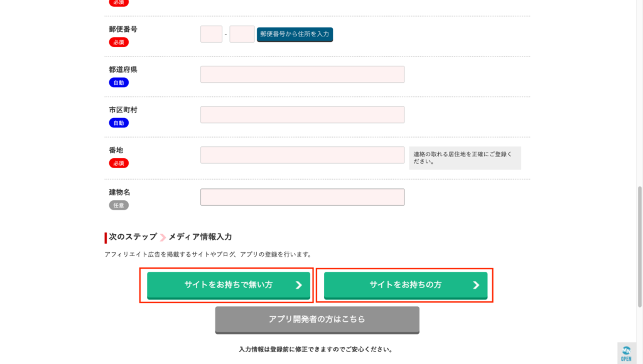Screen dimensions: 643x364
Task: Click the page vertical scrollbar thumb
Action: coord(640,247)
